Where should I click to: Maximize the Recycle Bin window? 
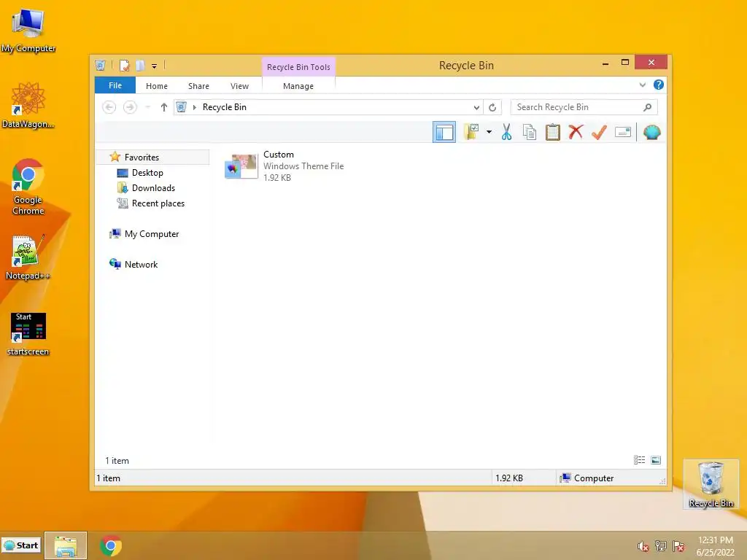(625, 63)
